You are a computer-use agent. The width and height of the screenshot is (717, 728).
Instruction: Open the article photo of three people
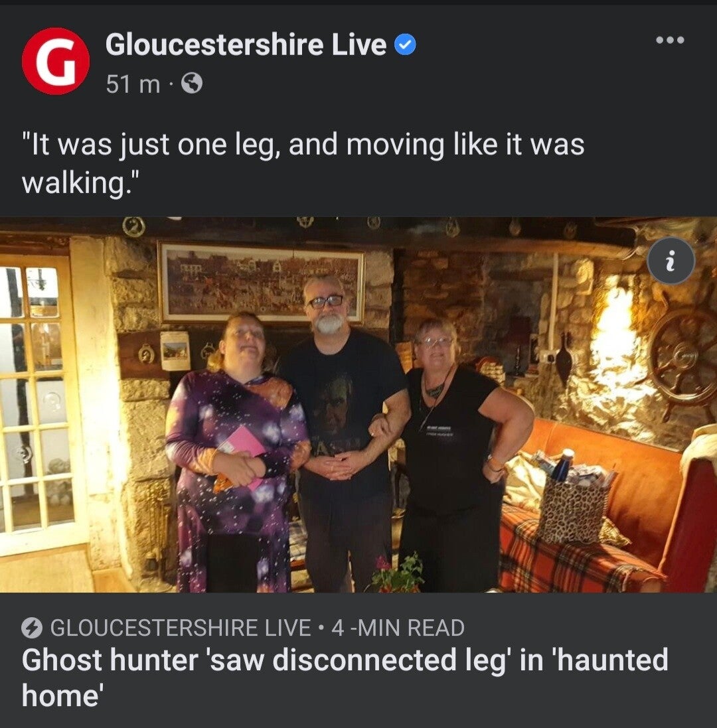(x=358, y=404)
